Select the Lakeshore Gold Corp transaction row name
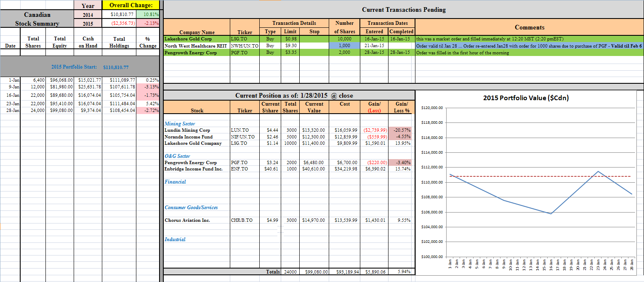The height and width of the screenshot is (282, 644). coord(197,39)
